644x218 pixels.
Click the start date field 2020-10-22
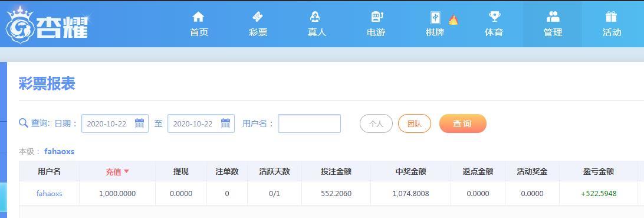115,123
